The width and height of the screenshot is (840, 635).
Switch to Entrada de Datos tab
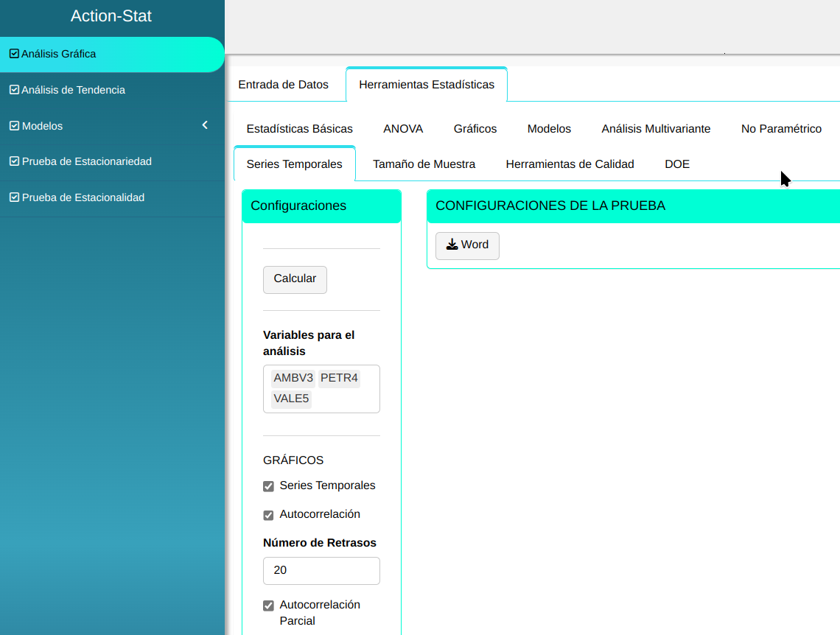[x=283, y=85]
